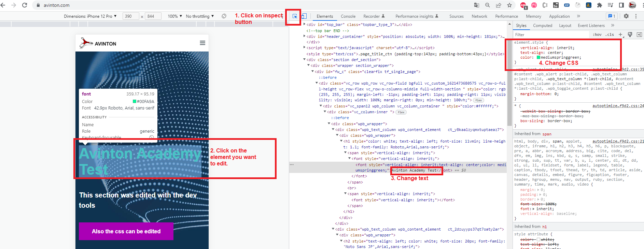Open the hamburger menu on Avinton page
644x249 pixels.
coord(202,43)
